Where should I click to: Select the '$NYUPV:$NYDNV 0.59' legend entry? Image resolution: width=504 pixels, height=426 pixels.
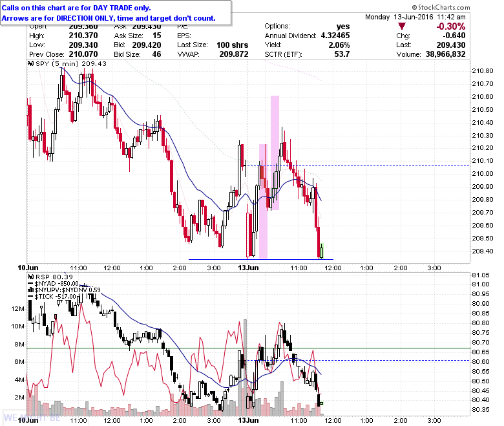coord(67,290)
